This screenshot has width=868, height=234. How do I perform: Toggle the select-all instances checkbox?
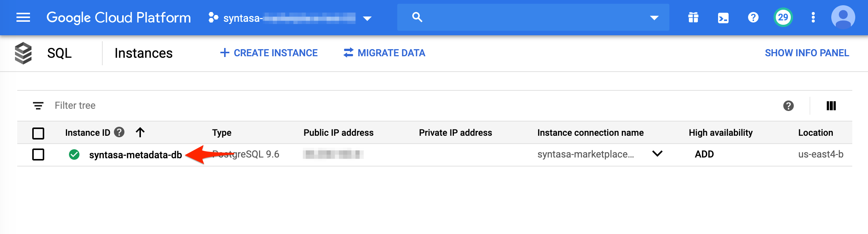pyautogui.click(x=38, y=133)
